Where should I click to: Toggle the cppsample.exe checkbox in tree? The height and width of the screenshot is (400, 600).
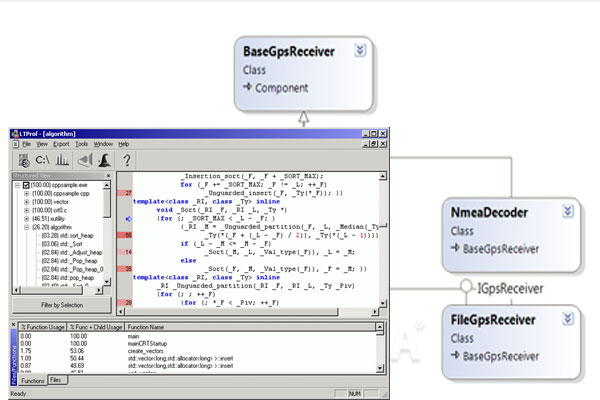27,186
